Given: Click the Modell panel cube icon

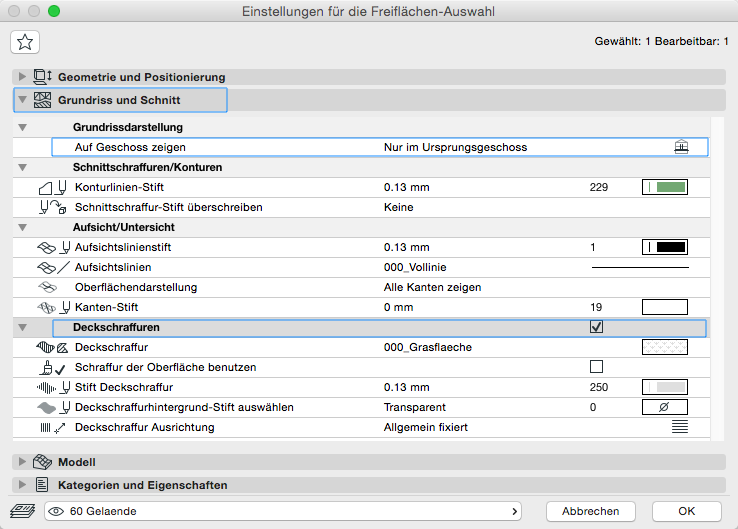Looking at the screenshot, I should 42,462.
